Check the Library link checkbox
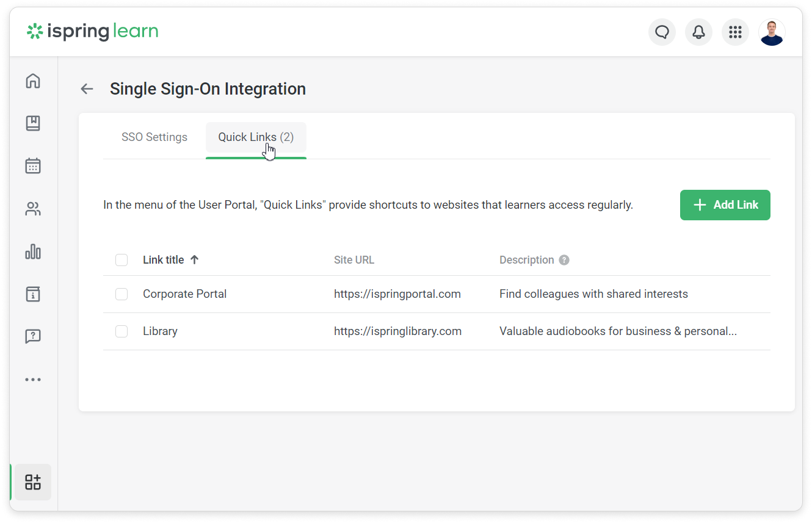812x523 pixels. [121, 331]
